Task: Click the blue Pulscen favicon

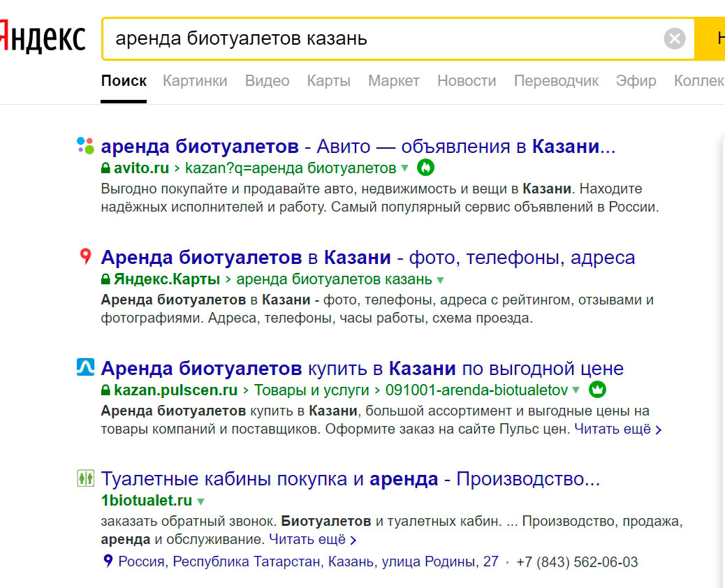Action: [x=85, y=367]
